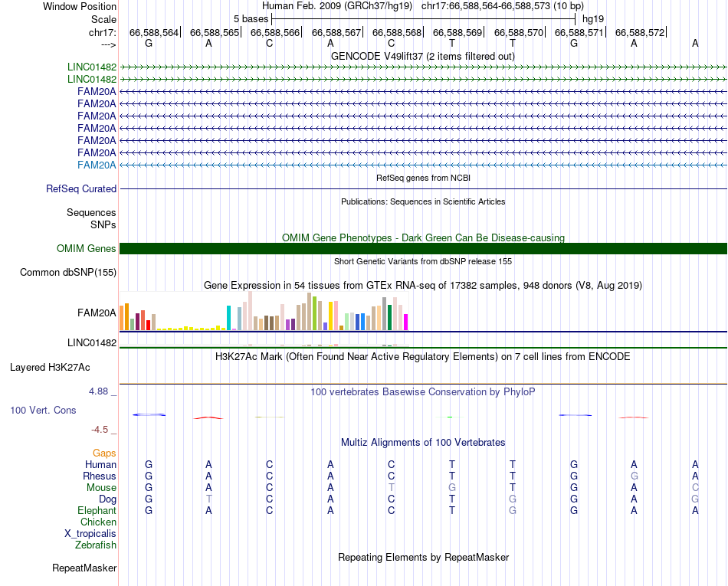Click the ---> sequence direction arrow

pyautogui.click(x=109, y=44)
